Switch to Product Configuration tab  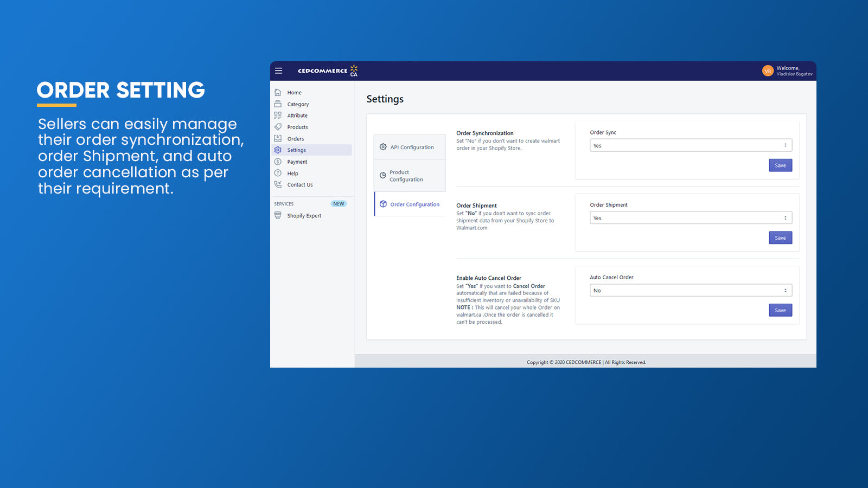(410, 176)
